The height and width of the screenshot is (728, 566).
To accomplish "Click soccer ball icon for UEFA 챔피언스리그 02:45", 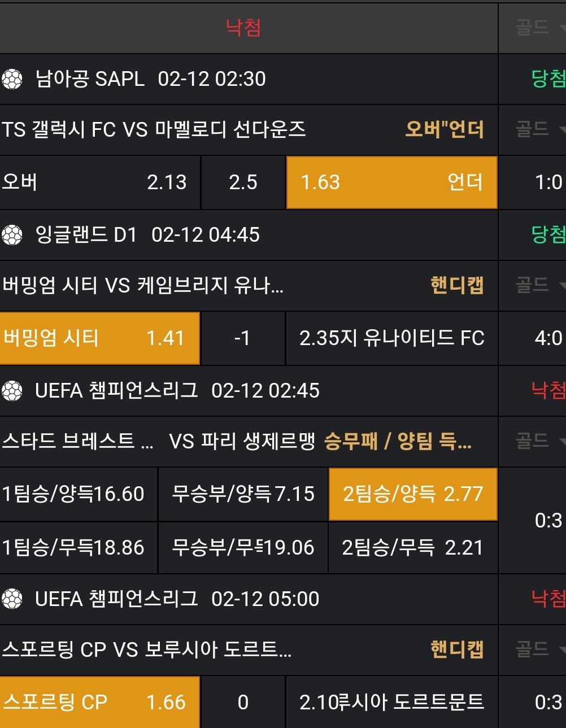I will click(12, 391).
